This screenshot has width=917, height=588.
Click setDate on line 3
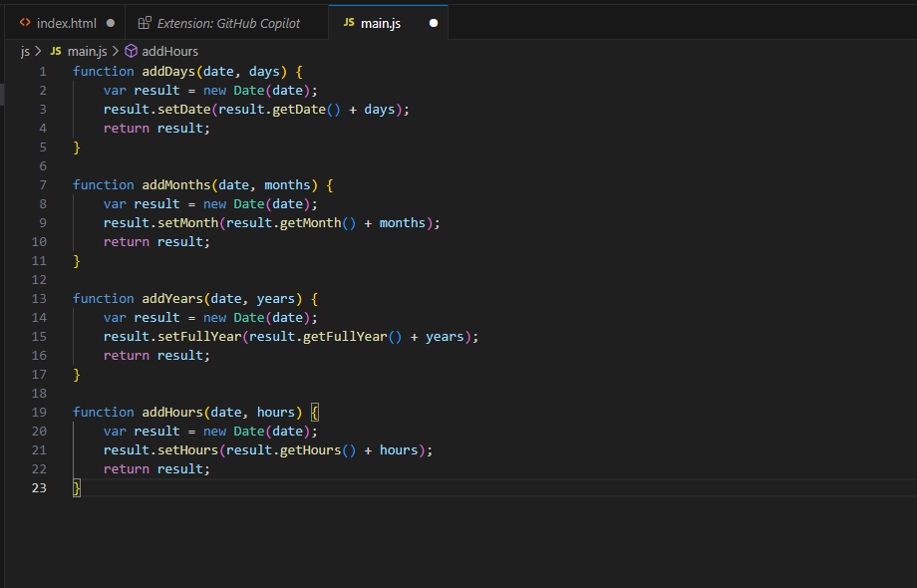pyautogui.click(x=183, y=110)
